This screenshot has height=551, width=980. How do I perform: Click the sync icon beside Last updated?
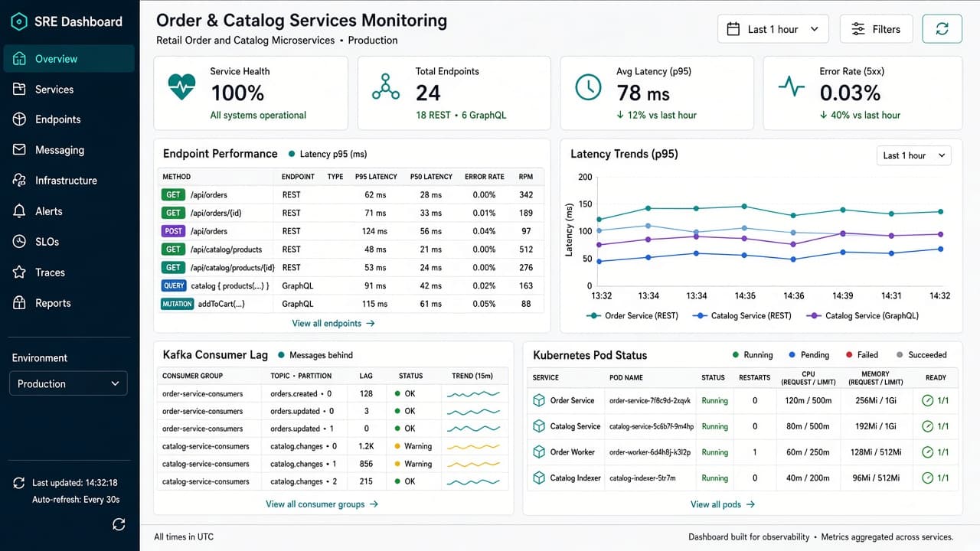19,483
